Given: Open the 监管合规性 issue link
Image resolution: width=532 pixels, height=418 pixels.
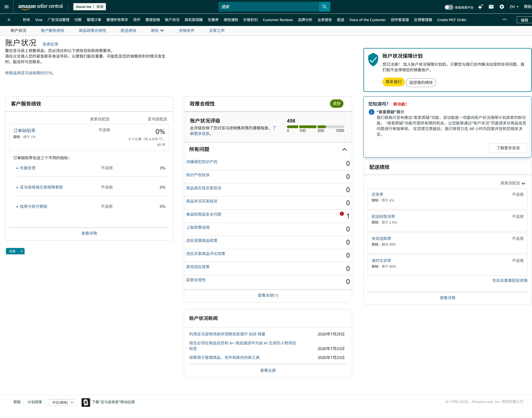Looking at the screenshot, I should click(196, 280).
